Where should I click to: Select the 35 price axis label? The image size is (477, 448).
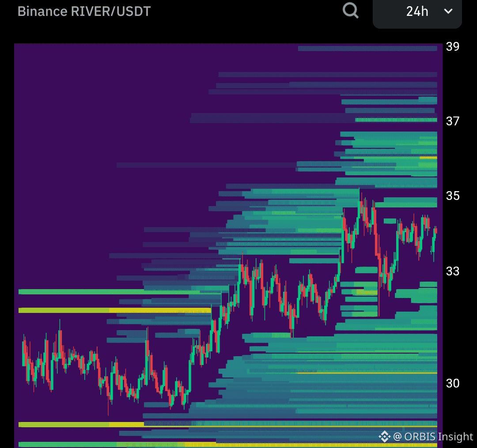453,196
